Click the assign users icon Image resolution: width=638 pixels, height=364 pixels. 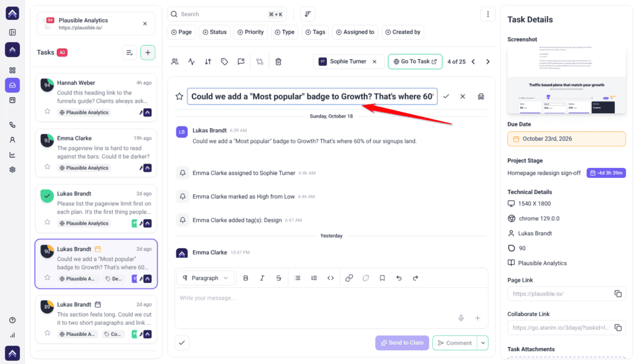click(175, 62)
